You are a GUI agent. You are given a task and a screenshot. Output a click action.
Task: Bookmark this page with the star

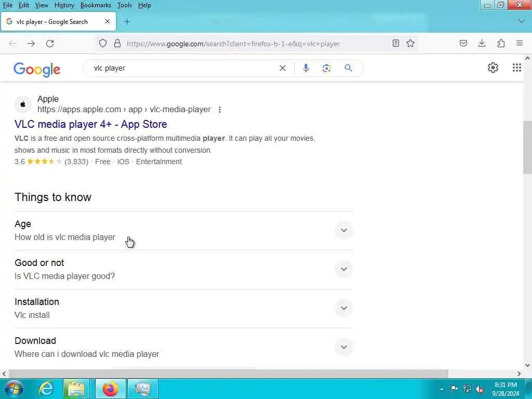click(410, 43)
